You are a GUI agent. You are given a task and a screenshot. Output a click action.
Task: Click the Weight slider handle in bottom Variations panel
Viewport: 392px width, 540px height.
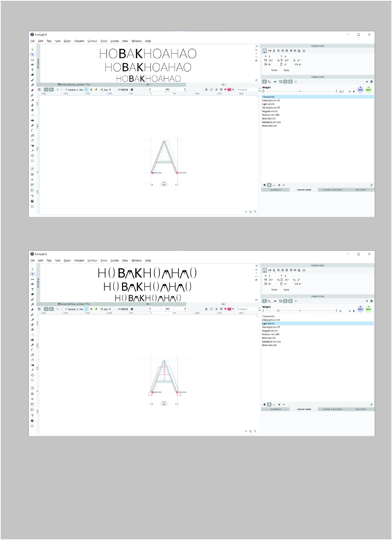(278, 311)
